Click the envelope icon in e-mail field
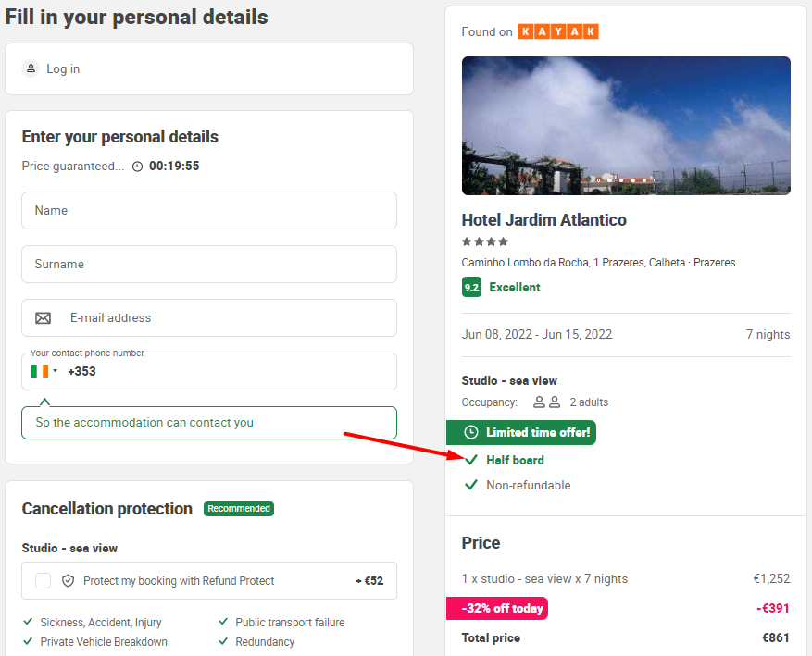The height and width of the screenshot is (656, 812). tap(43, 318)
